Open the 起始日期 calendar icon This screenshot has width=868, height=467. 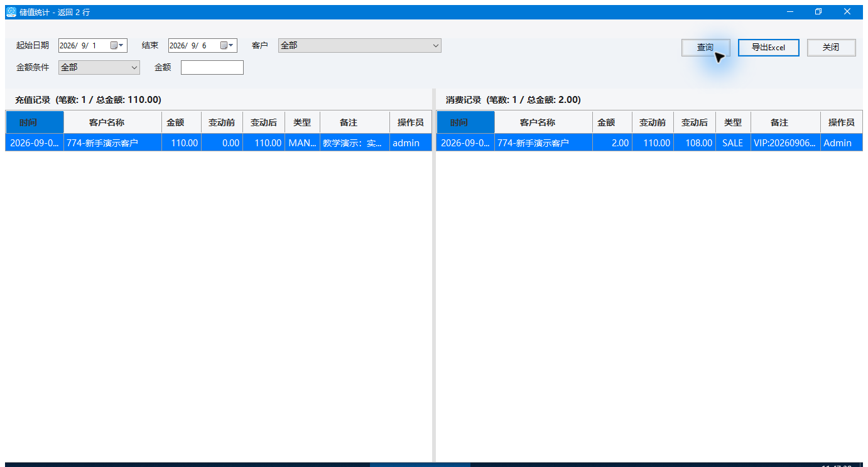pyautogui.click(x=114, y=45)
